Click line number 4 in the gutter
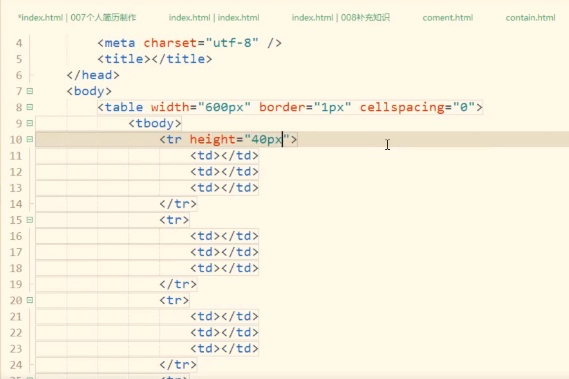Screen dimensions: 569x379 (x=19, y=43)
